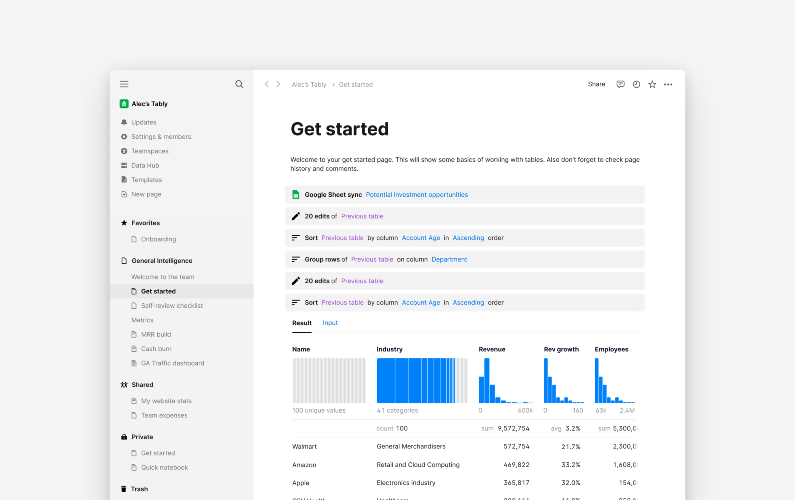Open search with the magnifier icon
795x500 pixels.
(x=239, y=84)
